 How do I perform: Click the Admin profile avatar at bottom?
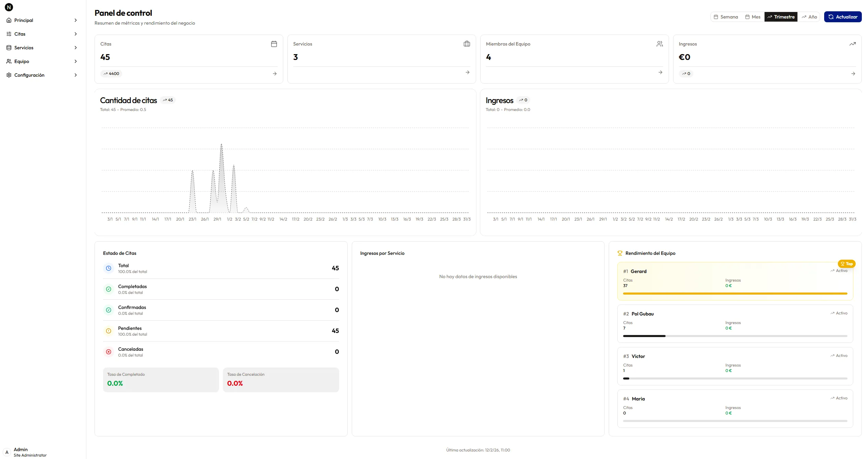tap(7, 452)
